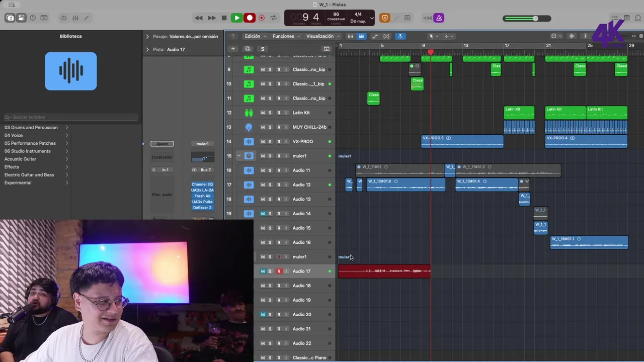Toggle the purple Metronome icon
This screenshot has width=644, height=362.
439,18
